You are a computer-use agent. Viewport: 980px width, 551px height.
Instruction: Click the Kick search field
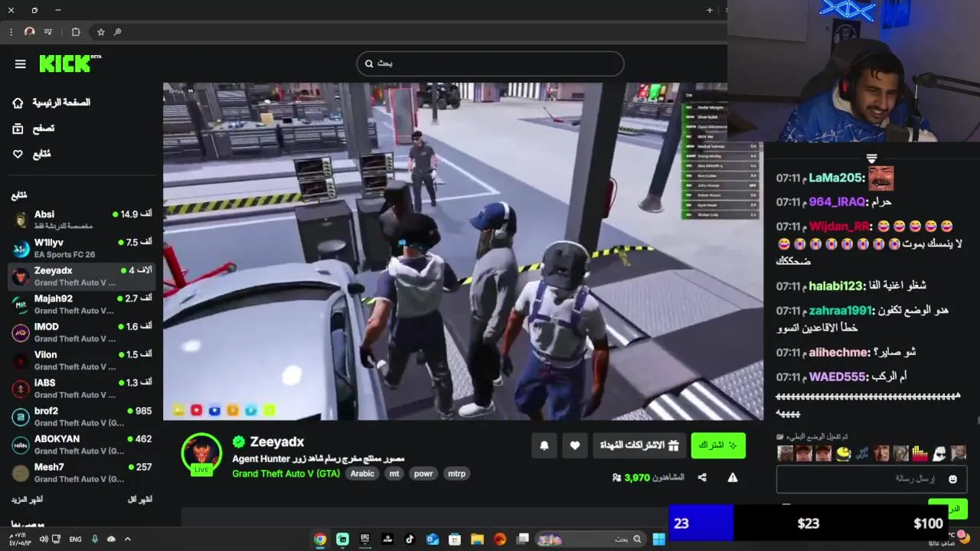pyautogui.click(x=490, y=64)
